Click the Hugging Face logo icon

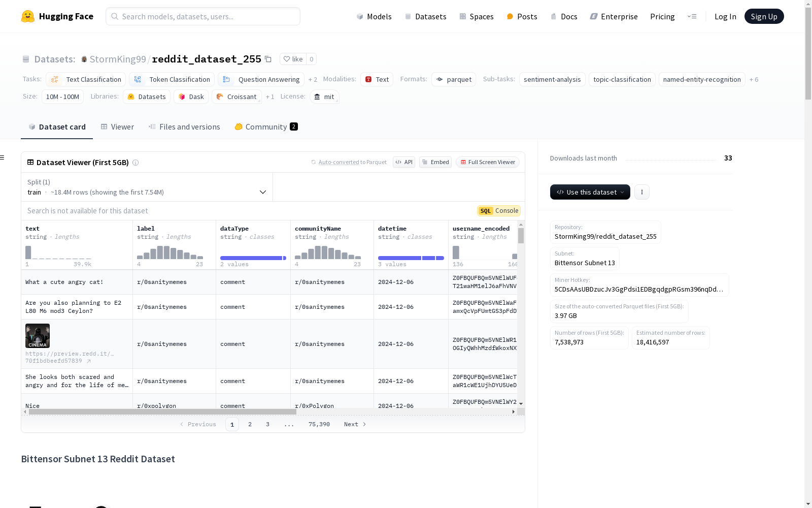click(28, 16)
